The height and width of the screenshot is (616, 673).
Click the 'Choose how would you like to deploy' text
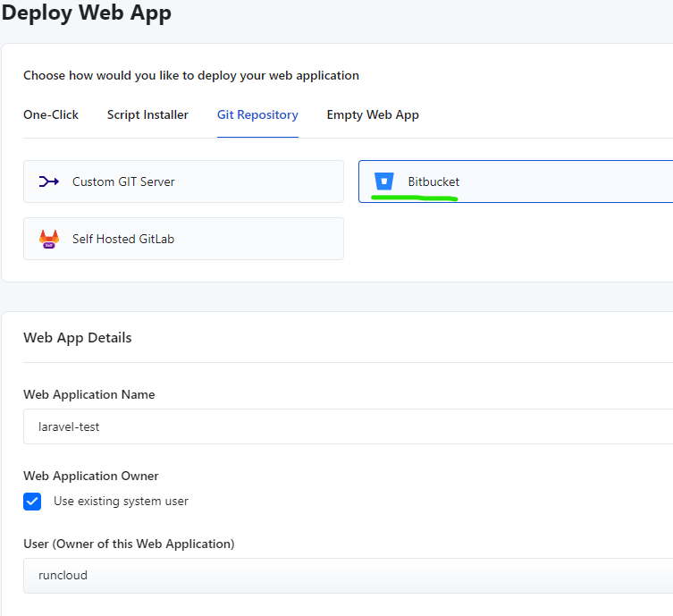click(x=191, y=76)
